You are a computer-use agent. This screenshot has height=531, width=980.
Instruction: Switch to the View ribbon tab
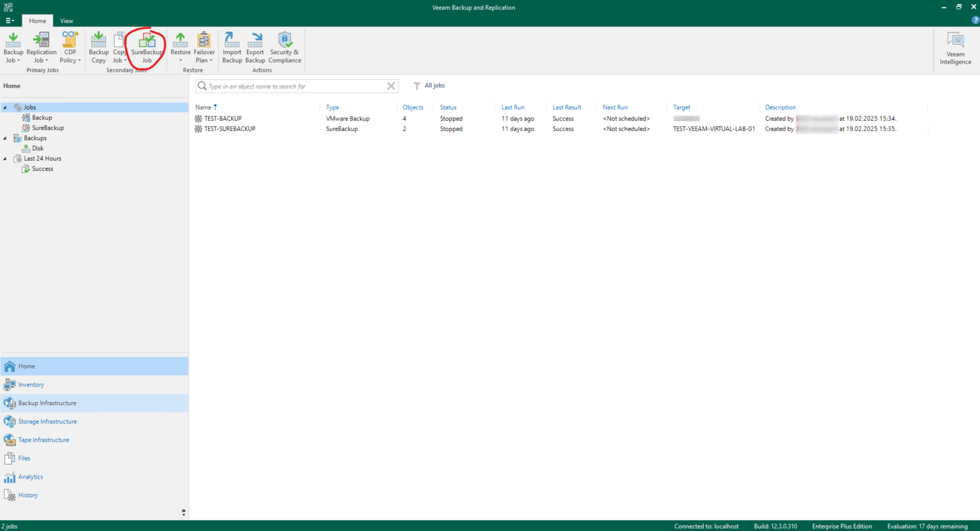point(66,20)
